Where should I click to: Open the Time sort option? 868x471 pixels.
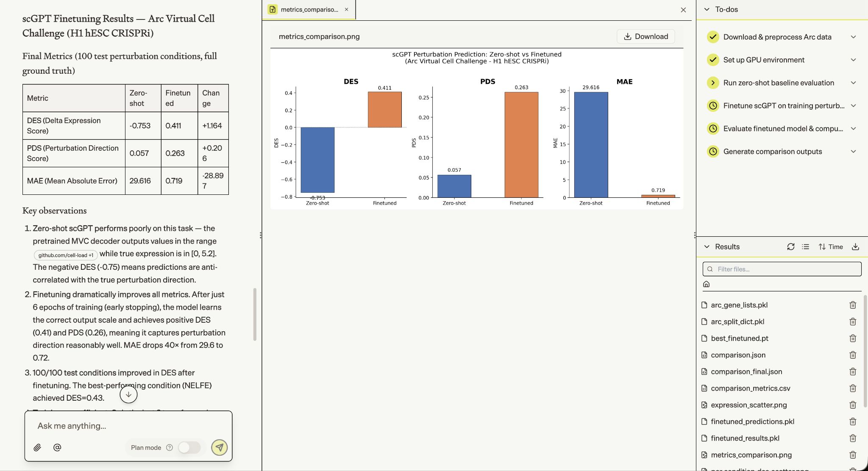pos(831,247)
